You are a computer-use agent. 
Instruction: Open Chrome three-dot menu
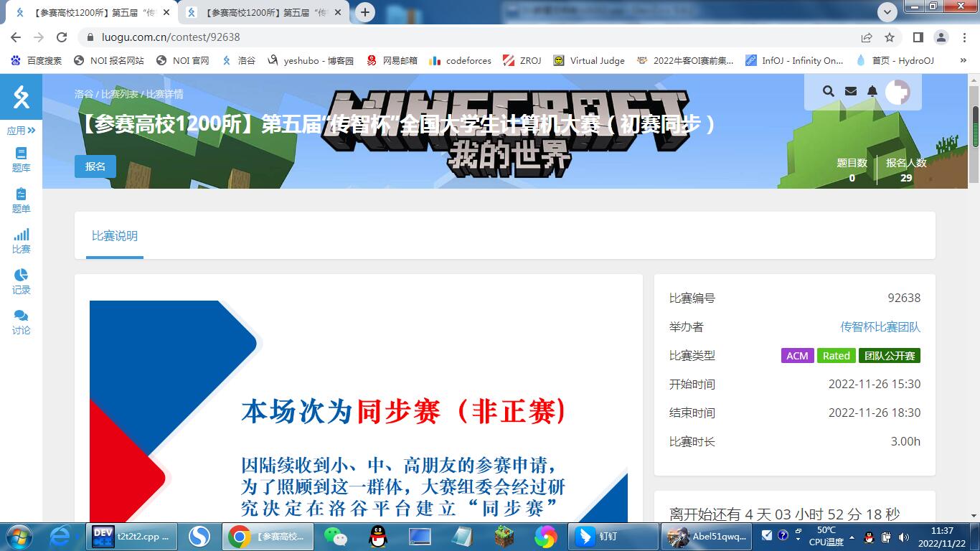coord(963,37)
